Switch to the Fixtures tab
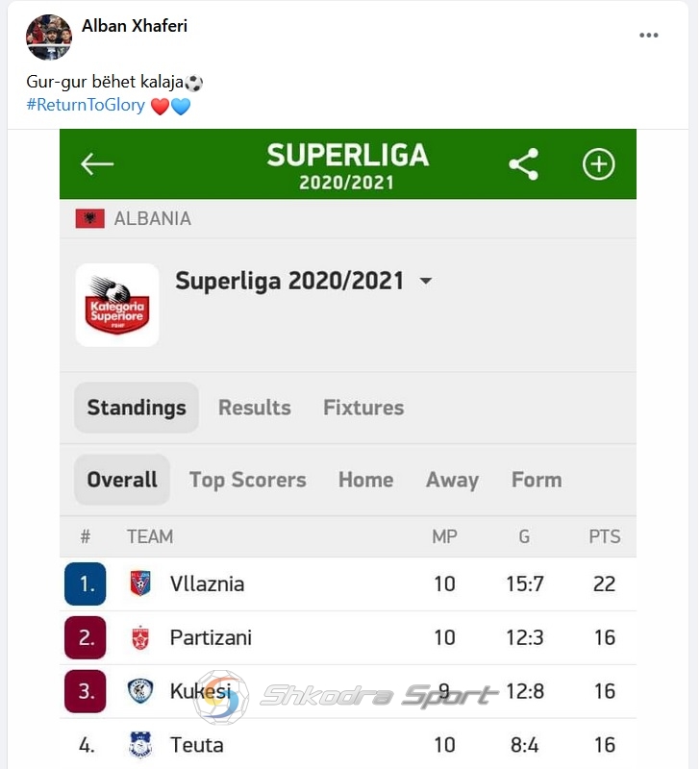This screenshot has width=700, height=769. pyautogui.click(x=363, y=408)
